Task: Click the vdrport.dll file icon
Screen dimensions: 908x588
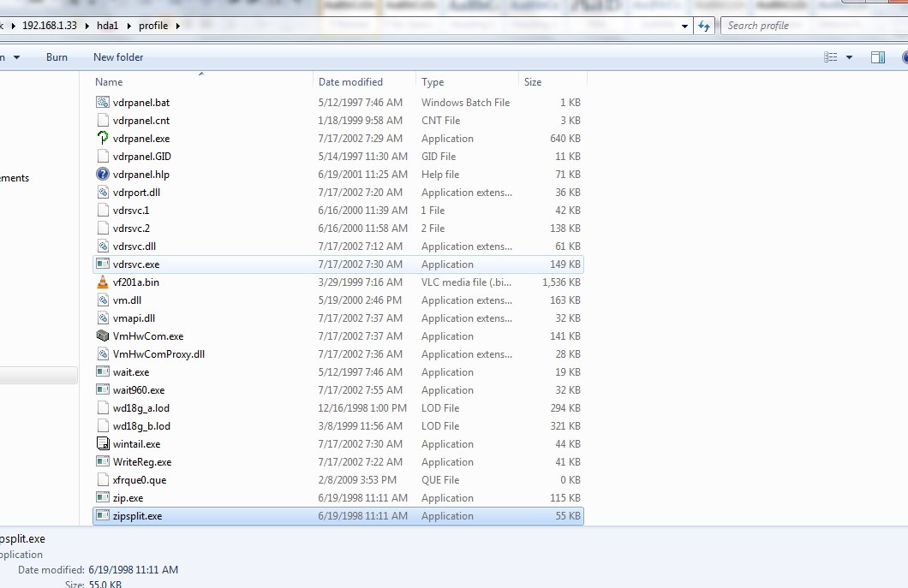Action: click(x=103, y=193)
